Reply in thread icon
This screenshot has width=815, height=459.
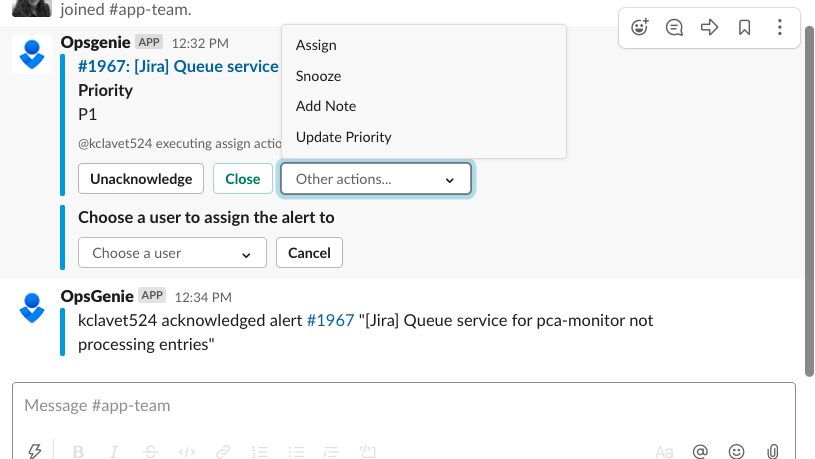675,28
